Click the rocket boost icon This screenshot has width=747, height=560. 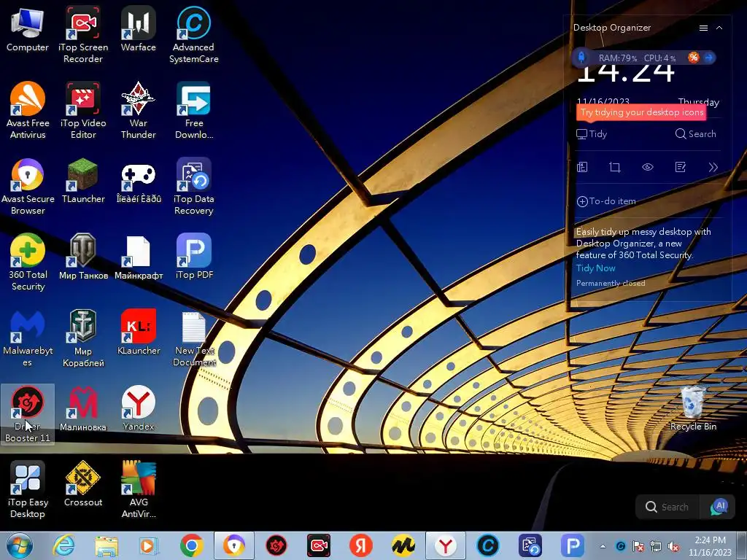tap(581, 58)
